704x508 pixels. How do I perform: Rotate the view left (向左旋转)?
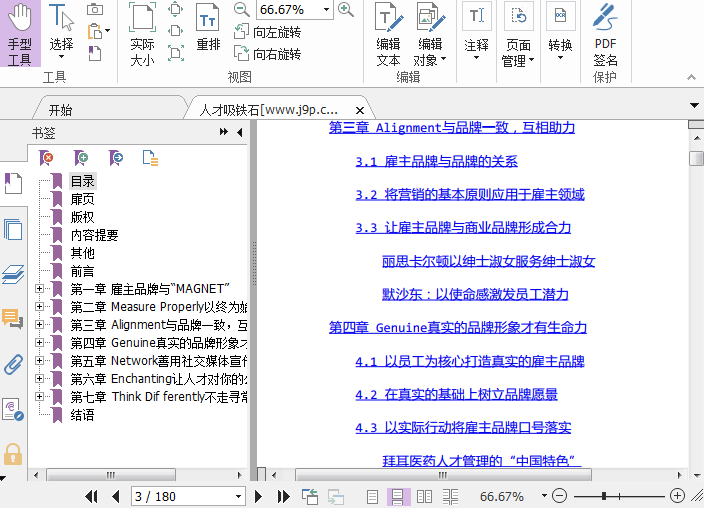coord(267,32)
